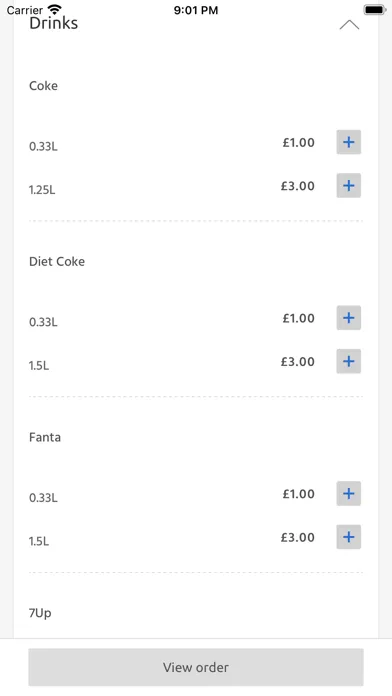Tap the Wi-Fi status bar icon
This screenshot has height=696, width=392.
(x=55, y=9)
